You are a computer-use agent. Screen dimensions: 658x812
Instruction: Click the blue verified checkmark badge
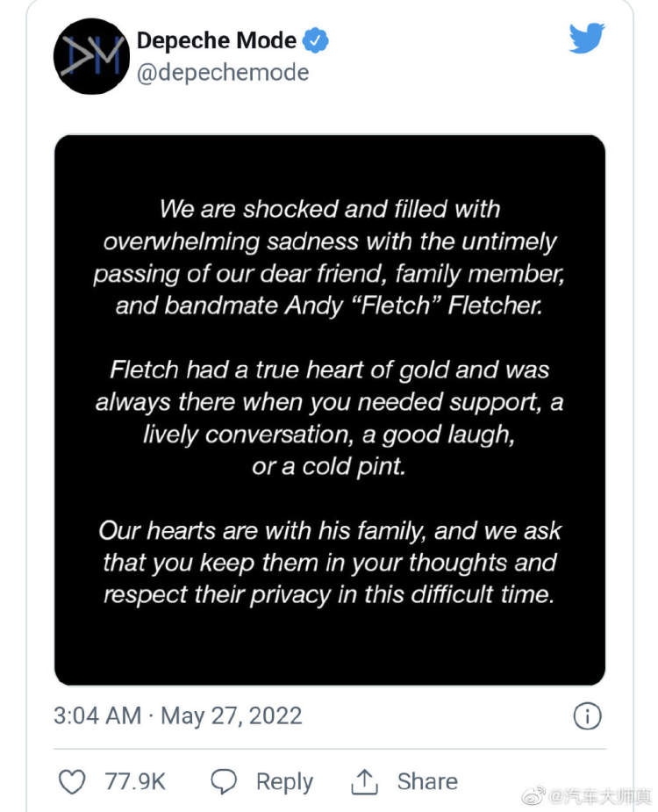[315, 40]
